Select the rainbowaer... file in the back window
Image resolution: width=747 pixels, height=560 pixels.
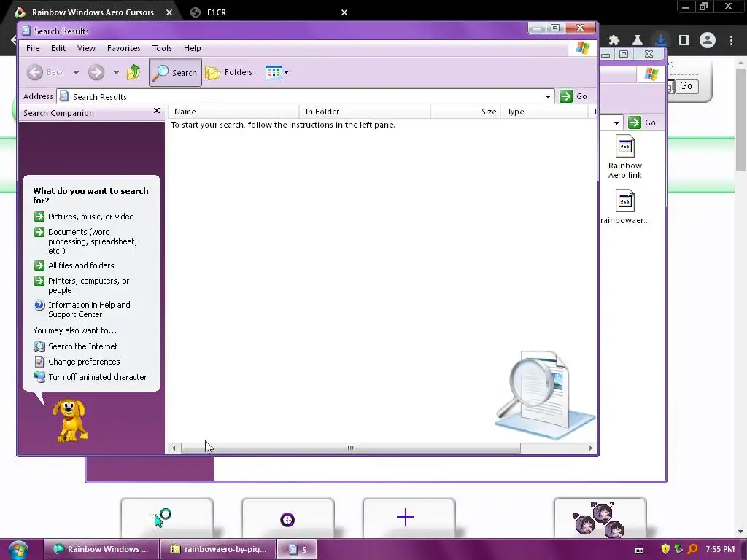click(625, 206)
